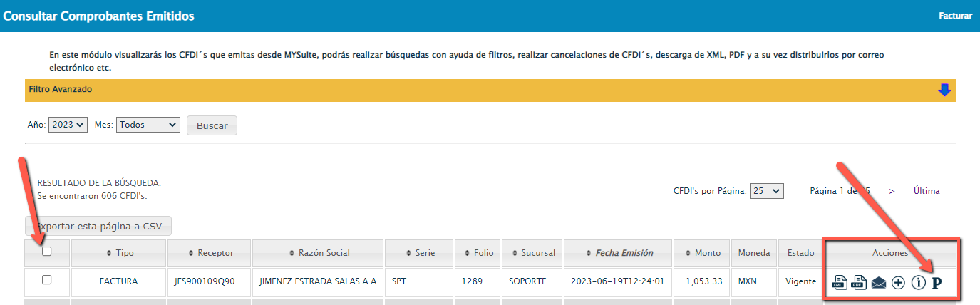Download the PDF of the invoice
This screenshot has width=980, height=305.
tap(860, 283)
